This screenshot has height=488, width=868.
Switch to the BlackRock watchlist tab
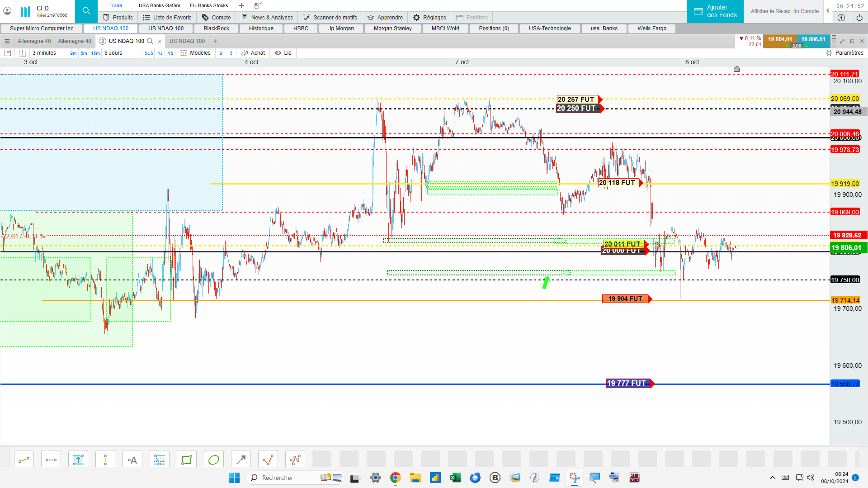click(x=217, y=28)
